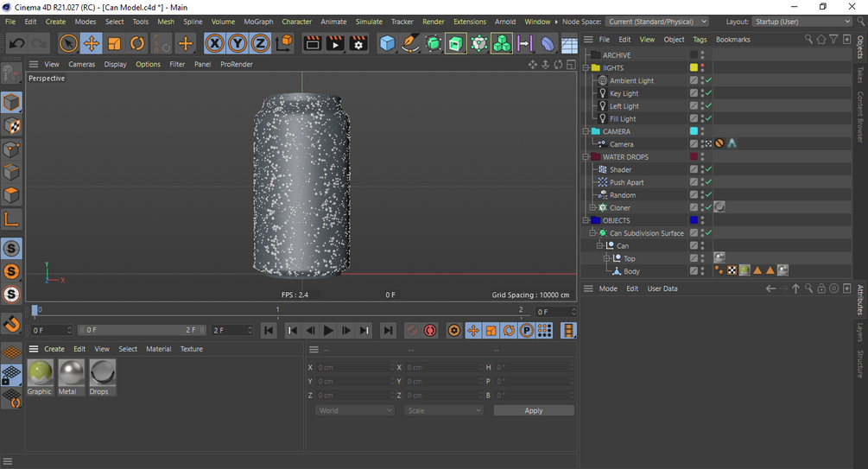Click the Render to Picture Viewer icon
This screenshot has height=469, width=868.
(335, 43)
